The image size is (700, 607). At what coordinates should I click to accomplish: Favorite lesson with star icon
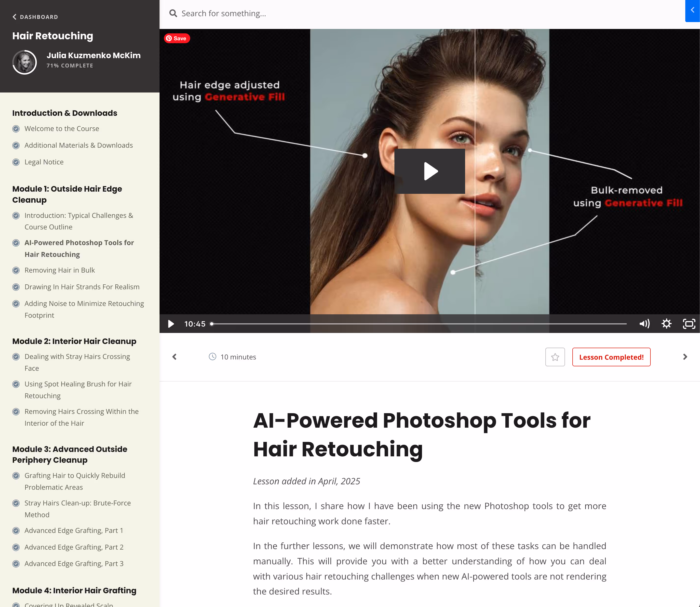point(555,357)
